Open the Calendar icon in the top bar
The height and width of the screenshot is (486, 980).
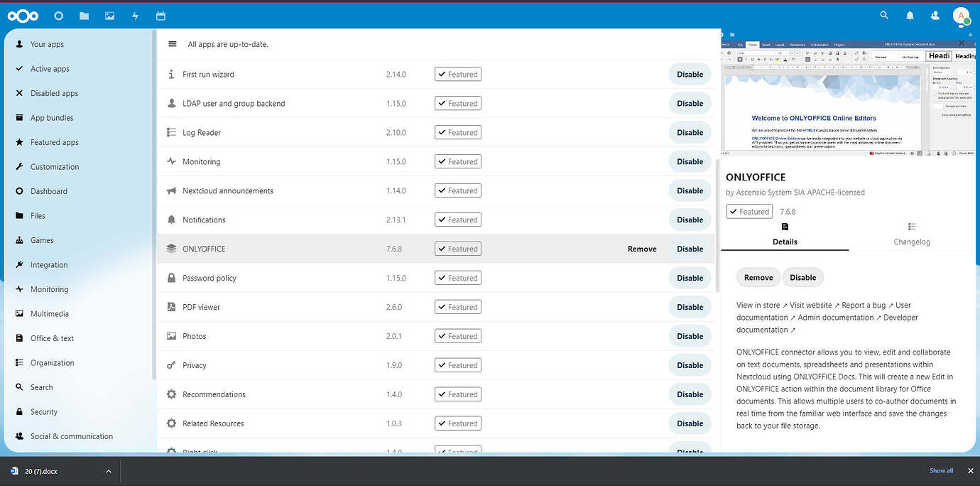[x=160, y=15]
